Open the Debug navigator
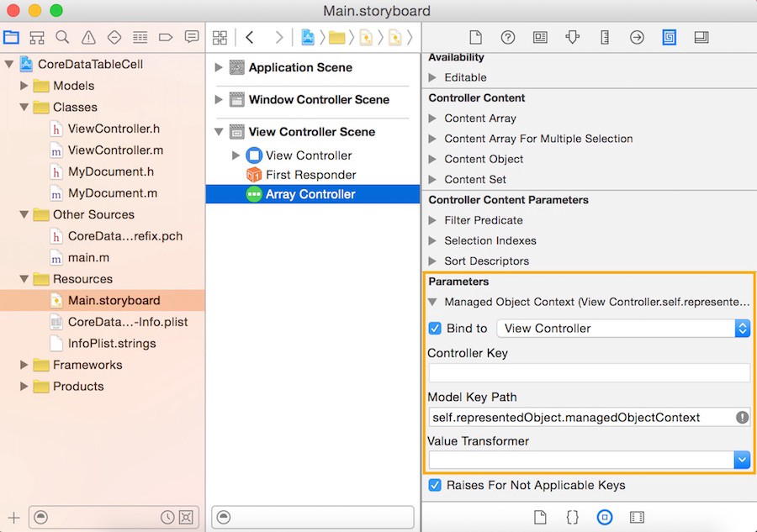Screen dimensions: 757x532 (140, 37)
